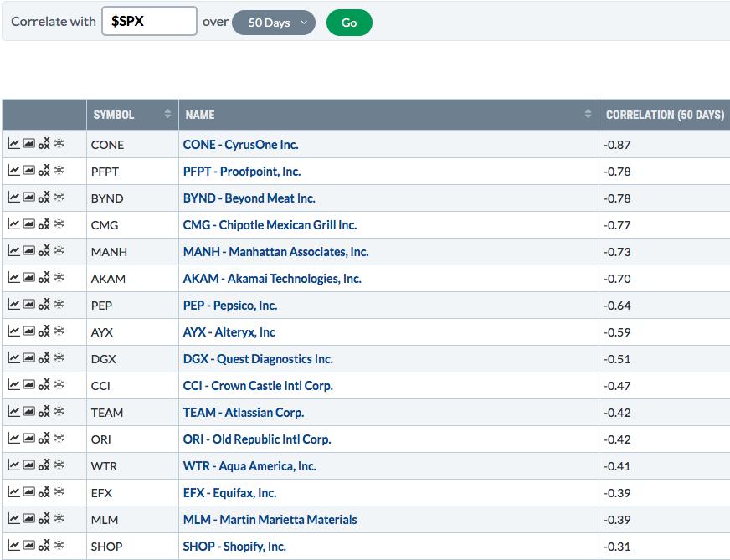Open SharpChart icon for CONE row
This screenshot has height=560, width=730.
14,144
